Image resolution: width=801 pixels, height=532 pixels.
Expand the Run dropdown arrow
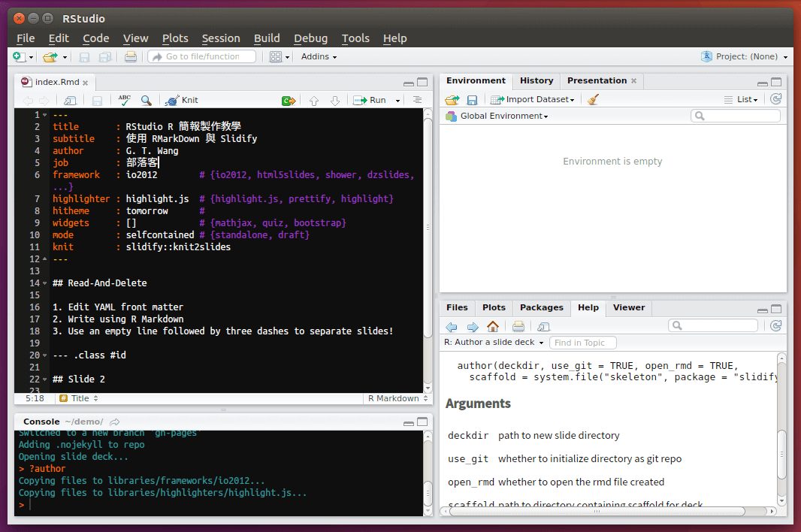pos(397,100)
